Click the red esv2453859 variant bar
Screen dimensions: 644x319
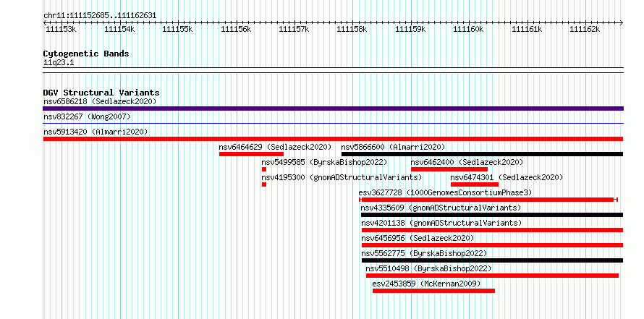(433, 291)
